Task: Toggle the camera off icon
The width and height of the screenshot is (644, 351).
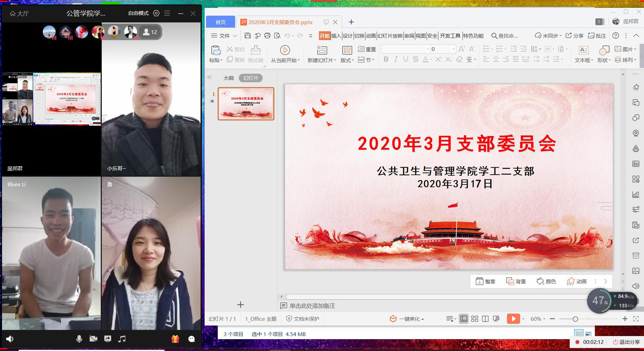Action: (x=93, y=339)
